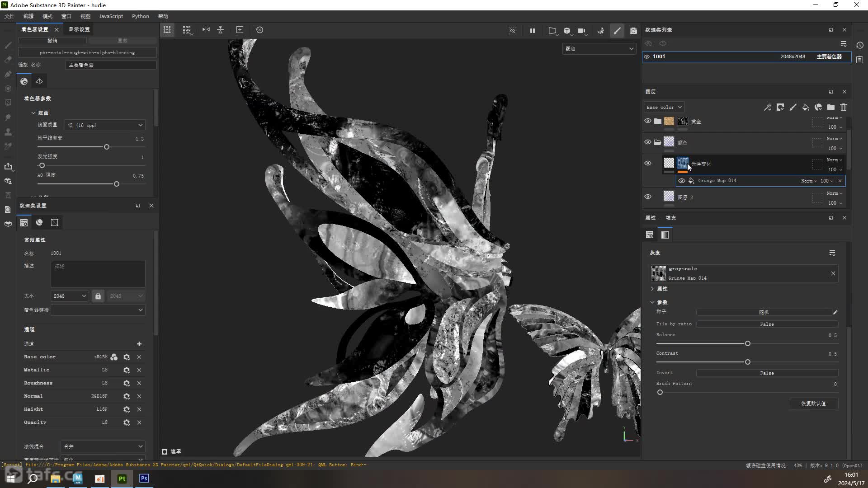This screenshot has height=488, width=868.
Task: Switch to the 显示设置 tab
Action: coord(79,29)
